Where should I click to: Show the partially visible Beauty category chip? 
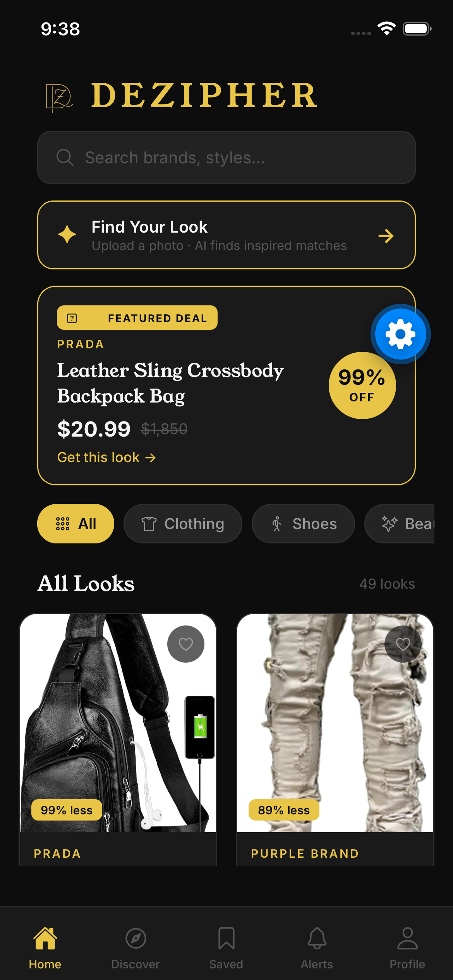point(400,524)
